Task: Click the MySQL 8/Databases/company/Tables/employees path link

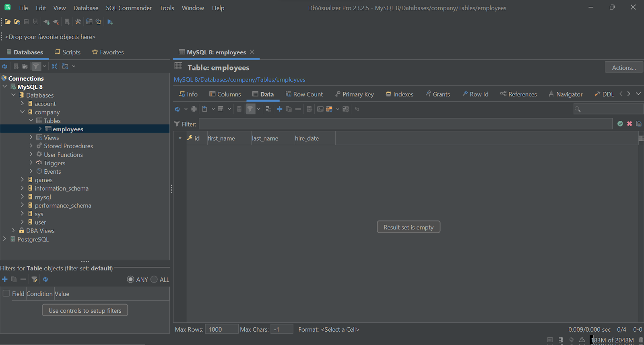Action: pyautogui.click(x=239, y=80)
